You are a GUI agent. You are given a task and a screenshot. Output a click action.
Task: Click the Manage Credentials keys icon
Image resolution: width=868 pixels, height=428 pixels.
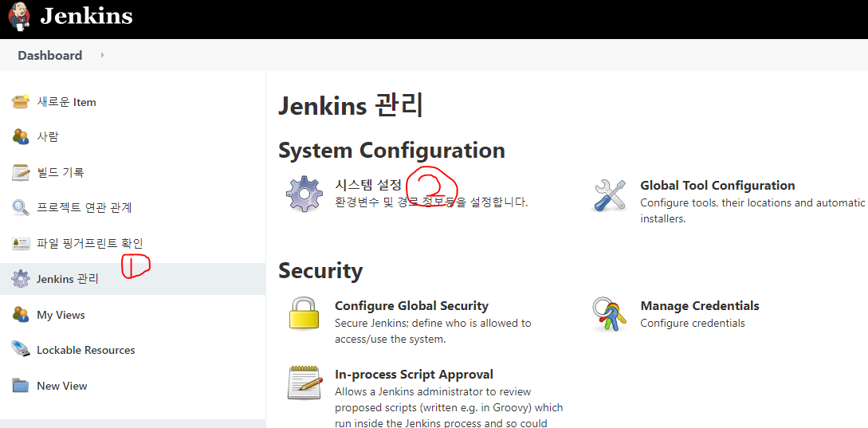pos(610,315)
